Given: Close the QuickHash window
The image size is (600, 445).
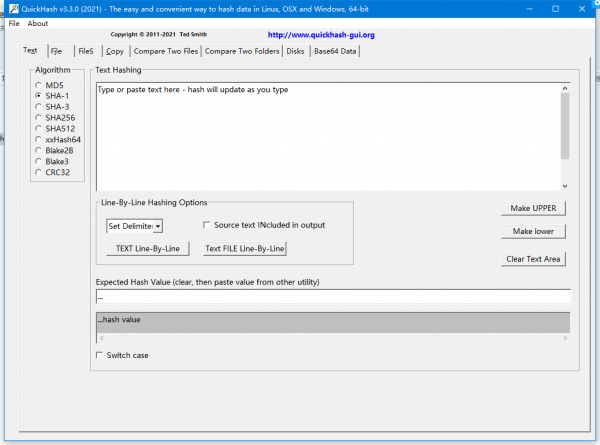Looking at the screenshot, I should coord(582,9).
